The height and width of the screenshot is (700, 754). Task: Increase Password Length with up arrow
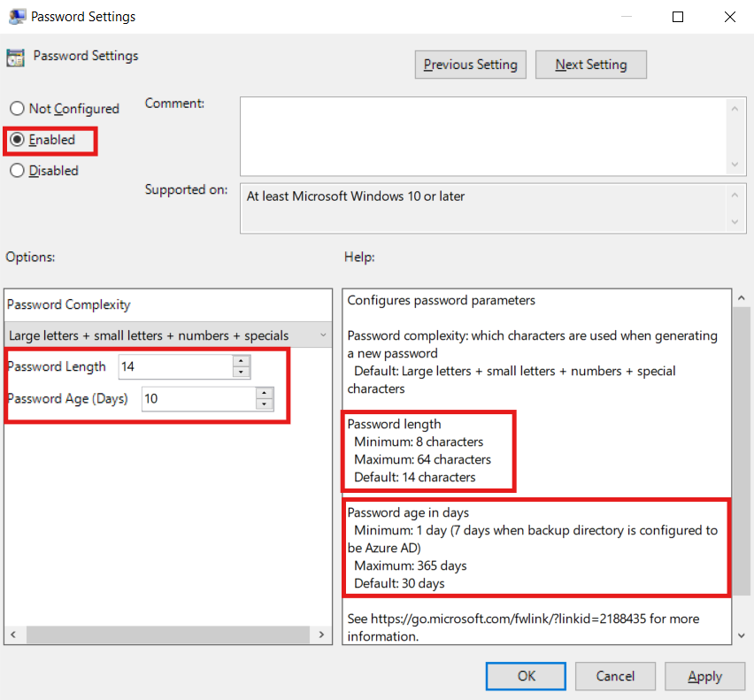click(241, 361)
